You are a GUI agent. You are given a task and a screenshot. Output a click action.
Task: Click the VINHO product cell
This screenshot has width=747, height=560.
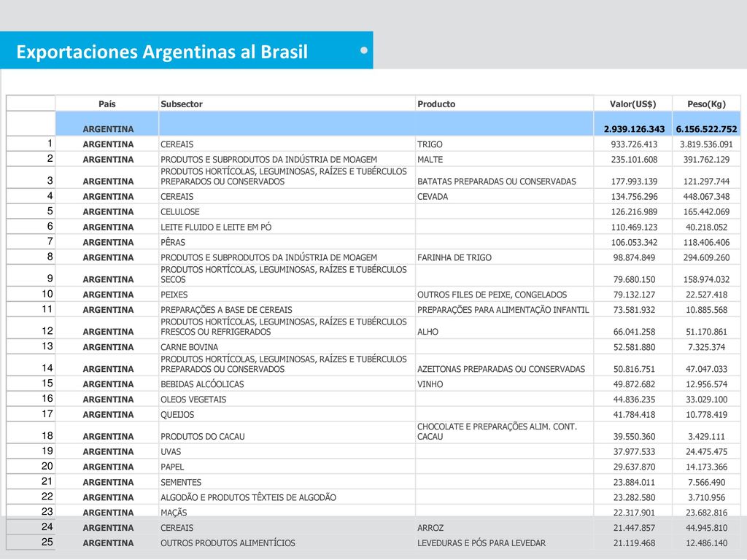click(x=430, y=384)
